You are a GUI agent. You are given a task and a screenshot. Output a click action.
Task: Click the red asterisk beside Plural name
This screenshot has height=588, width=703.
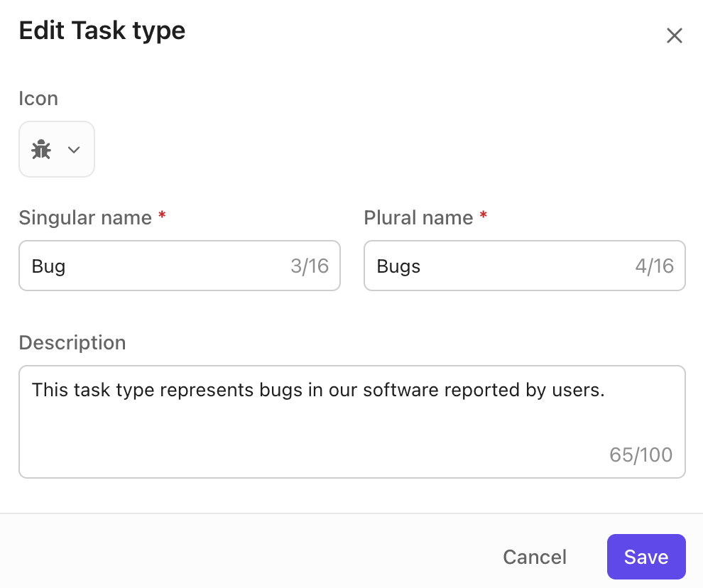click(484, 216)
